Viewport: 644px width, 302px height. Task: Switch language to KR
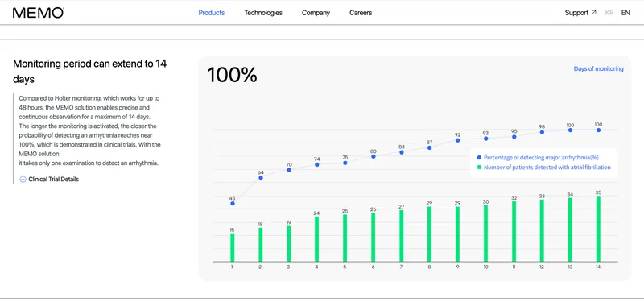click(x=609, y=13)
